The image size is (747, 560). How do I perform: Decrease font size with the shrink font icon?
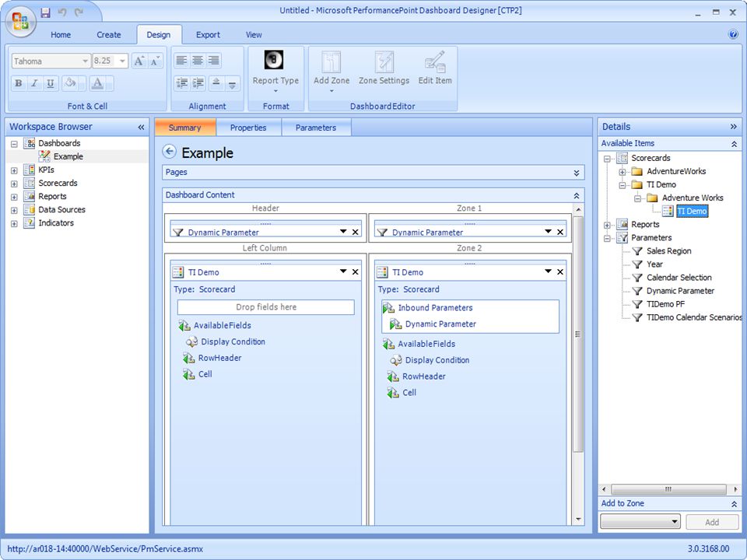tap(156, 61)
